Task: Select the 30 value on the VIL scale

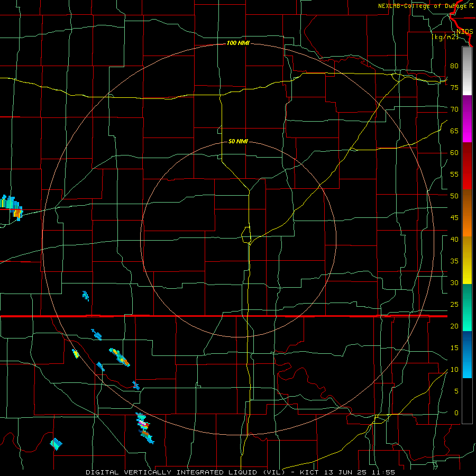Action: point(454,283)
